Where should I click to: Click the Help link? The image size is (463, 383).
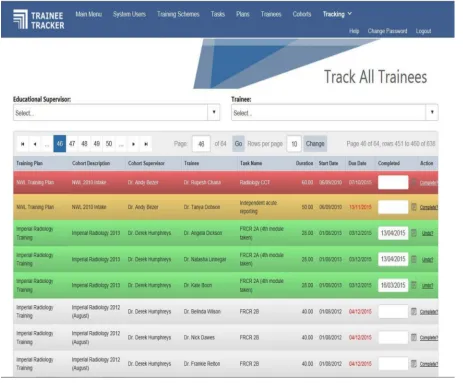354,31
